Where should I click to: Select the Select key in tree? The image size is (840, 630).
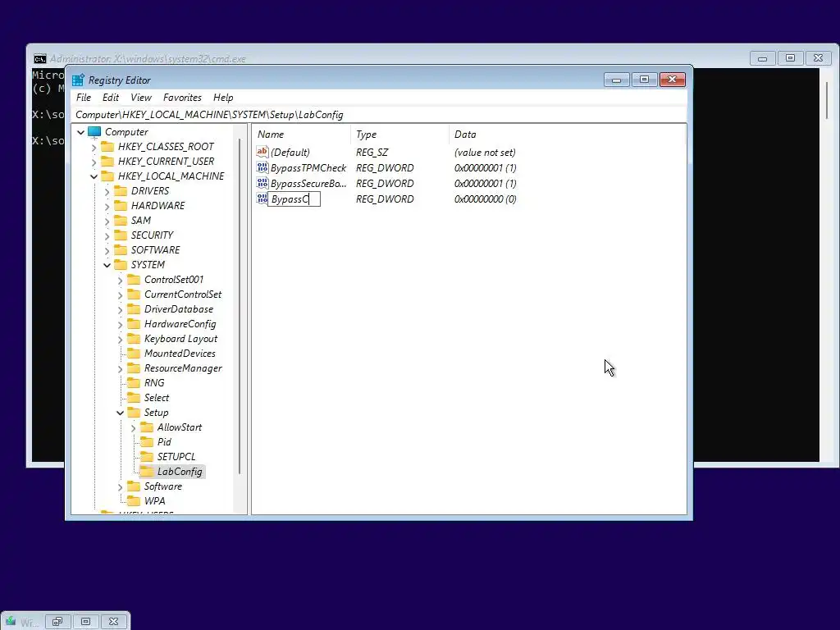tap(157, 398)
